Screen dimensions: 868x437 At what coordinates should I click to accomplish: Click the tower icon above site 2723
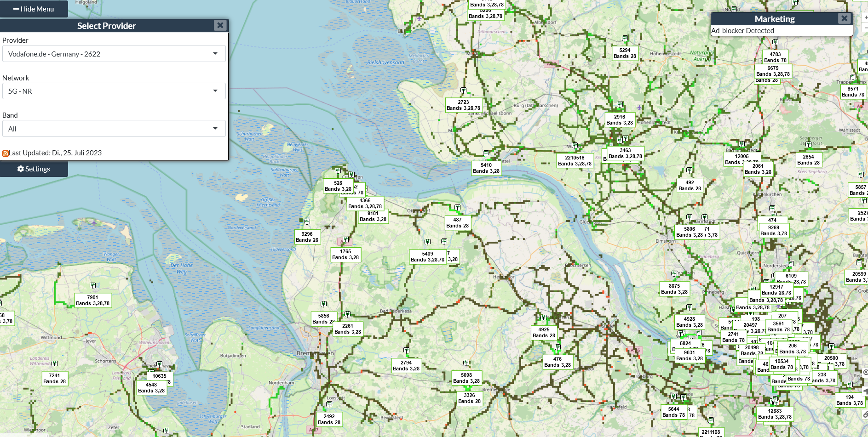click(464, 91)
